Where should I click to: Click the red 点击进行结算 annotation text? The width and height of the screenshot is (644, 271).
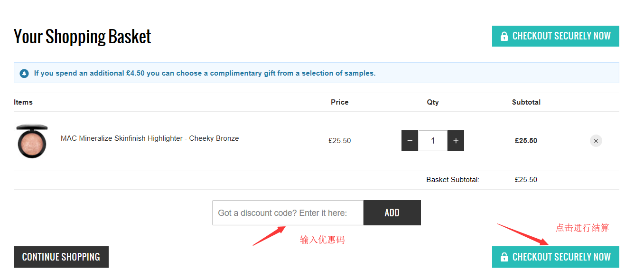tap(582, 228)
